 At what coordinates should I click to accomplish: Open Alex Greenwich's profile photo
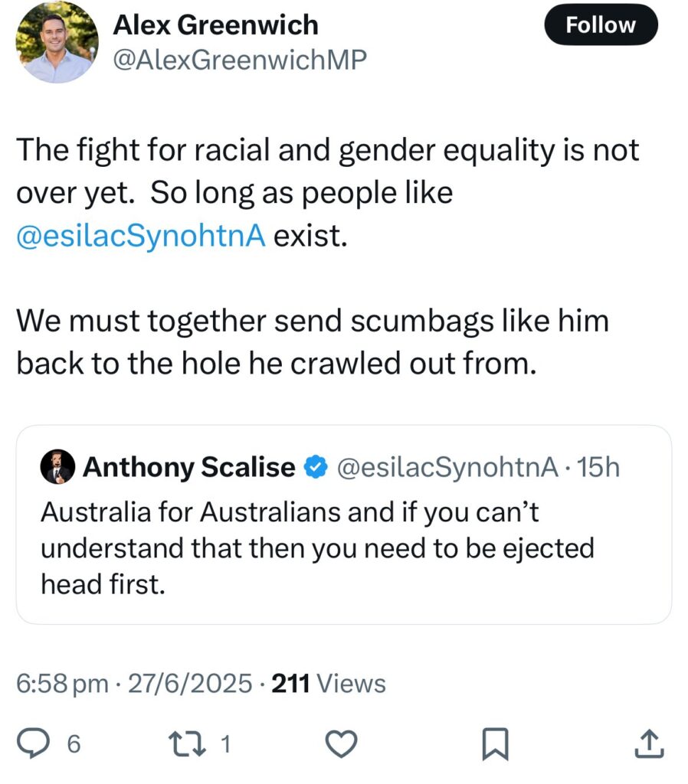tap(57, 42)
